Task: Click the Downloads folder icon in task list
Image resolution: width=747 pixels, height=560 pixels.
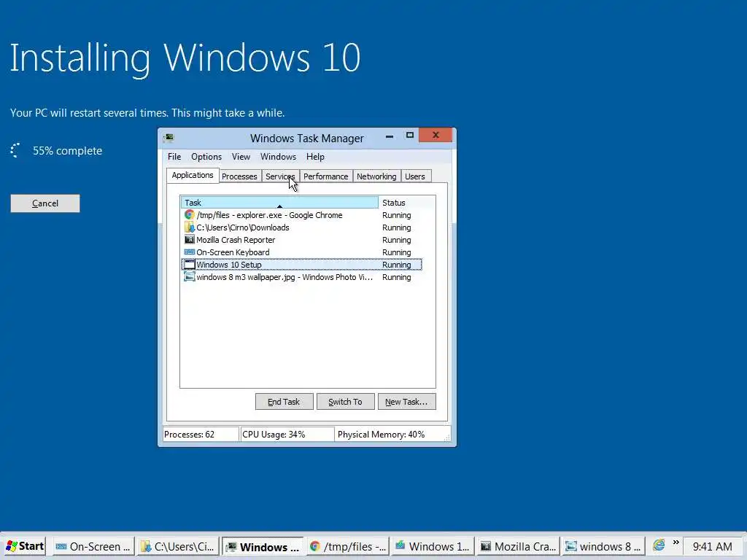Action: 190,227
